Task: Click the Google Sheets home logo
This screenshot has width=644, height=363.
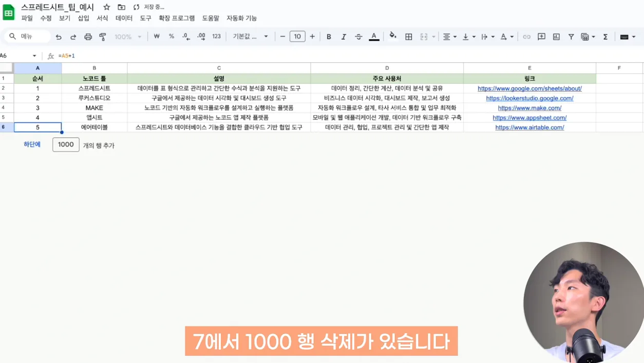Action: point(9,12)
